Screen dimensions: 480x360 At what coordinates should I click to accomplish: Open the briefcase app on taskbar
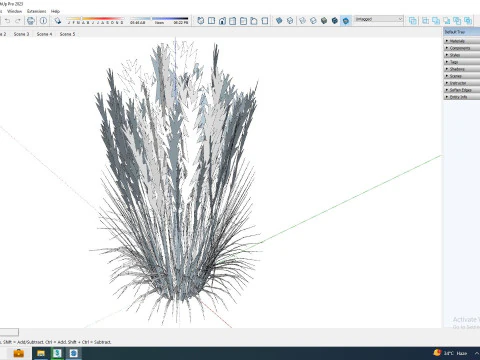[x=19, y=353]
